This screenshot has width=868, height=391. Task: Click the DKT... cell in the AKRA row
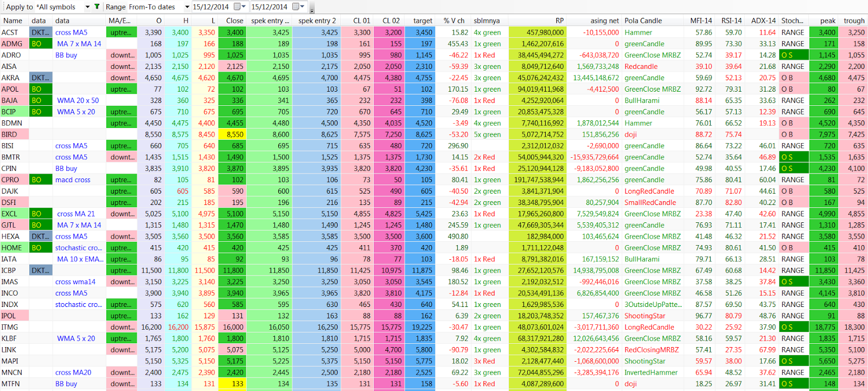(41, 78)
